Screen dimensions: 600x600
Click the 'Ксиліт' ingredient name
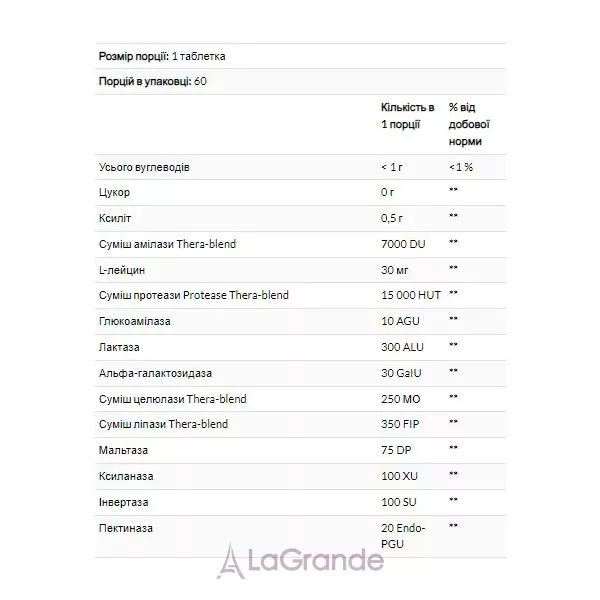pyautogui.click(x=115, y=218)
